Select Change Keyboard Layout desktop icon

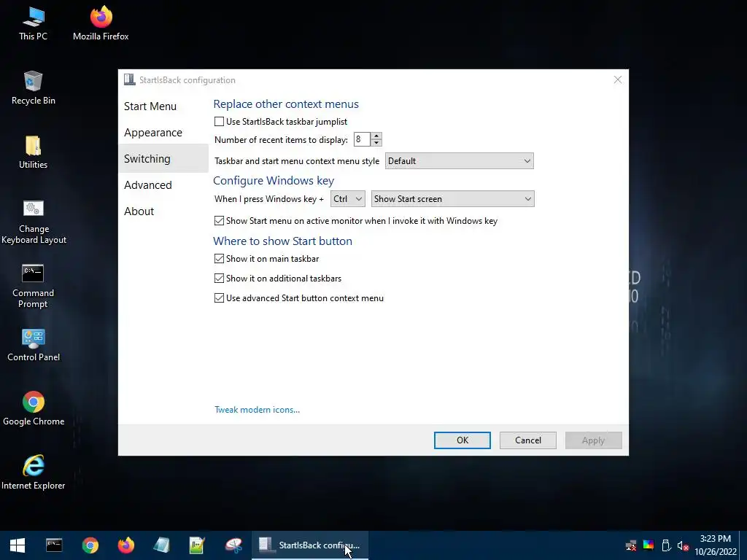(34, 222)
